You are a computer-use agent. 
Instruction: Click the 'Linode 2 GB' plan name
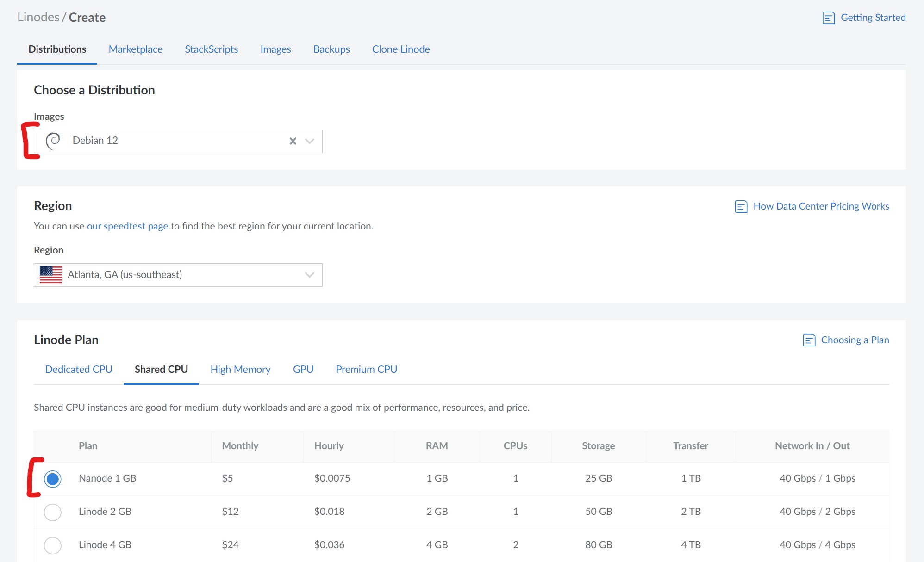pos(105,512)
